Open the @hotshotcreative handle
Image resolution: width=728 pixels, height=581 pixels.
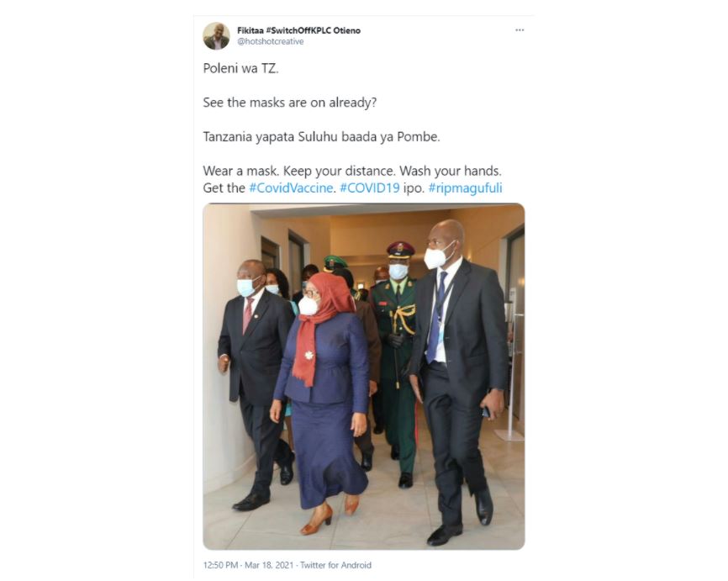tap(270, 41)
